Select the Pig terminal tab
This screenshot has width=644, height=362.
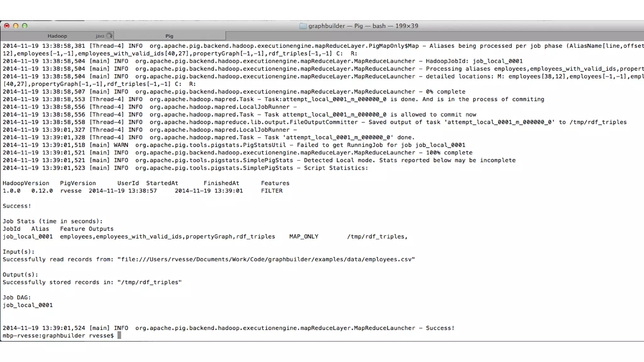point(169,36)
